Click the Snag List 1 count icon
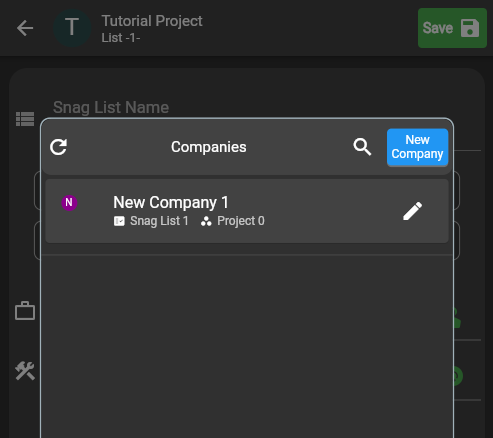493x438 pixels. 119,221
